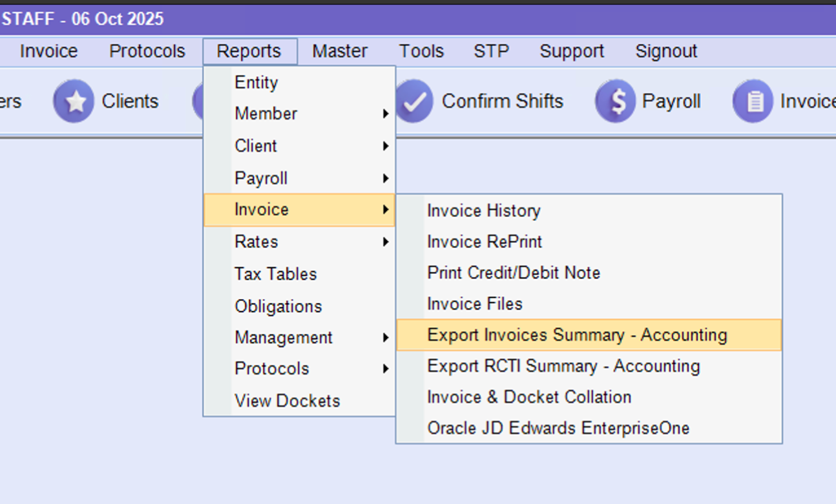
Task: Open Oracle JD Edwards EnterpriseOne export
Action: pyautogui.click(x=558, y=428)
